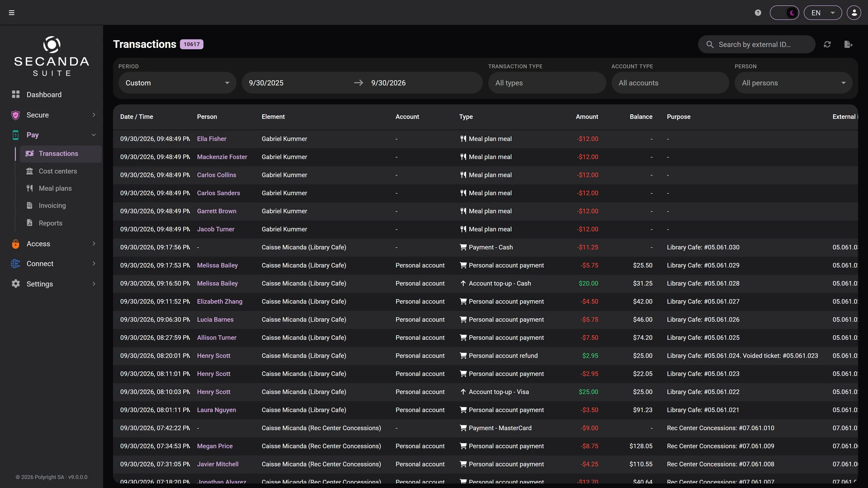This screenshot has height=488, width=868.
Task: Go to Invoicing
Action: [x=61, y=206]
